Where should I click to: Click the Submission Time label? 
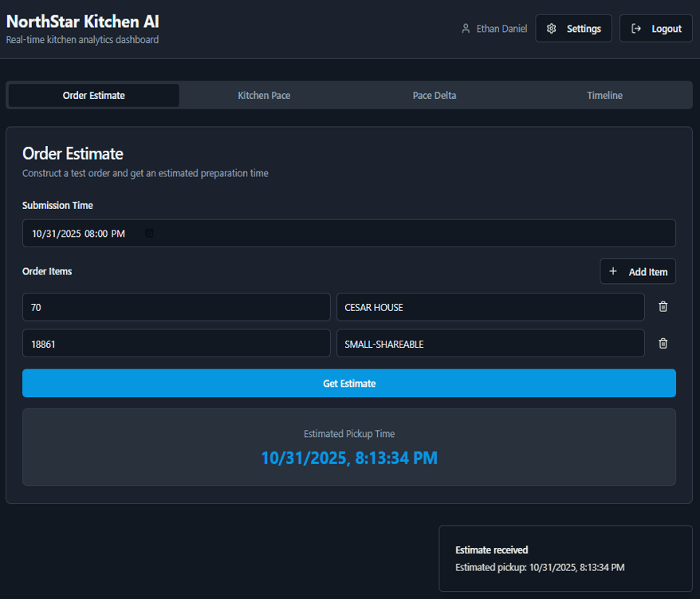point(57,206)
